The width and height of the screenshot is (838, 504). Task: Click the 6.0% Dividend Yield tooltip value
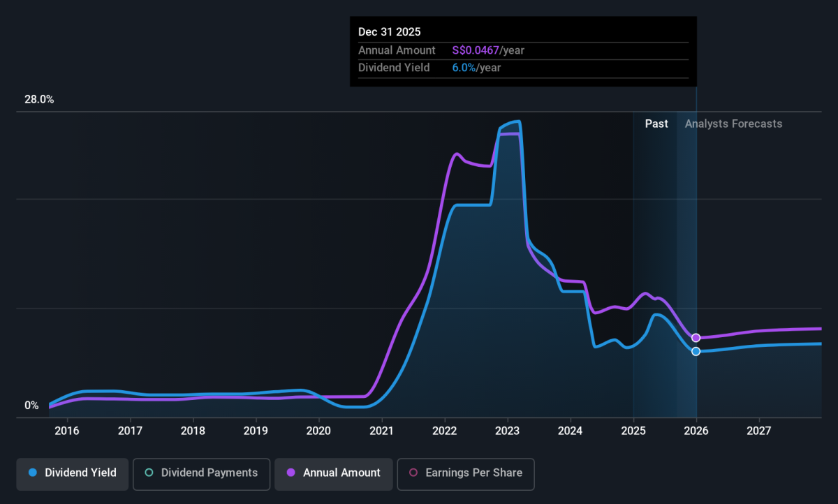(x=464, y=68)
